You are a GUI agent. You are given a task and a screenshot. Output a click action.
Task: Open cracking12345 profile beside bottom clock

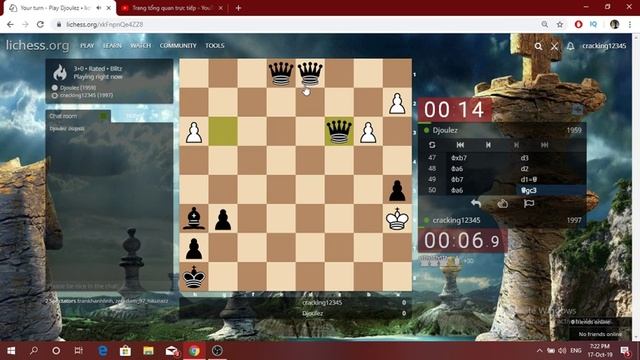(x=456, y=220)
